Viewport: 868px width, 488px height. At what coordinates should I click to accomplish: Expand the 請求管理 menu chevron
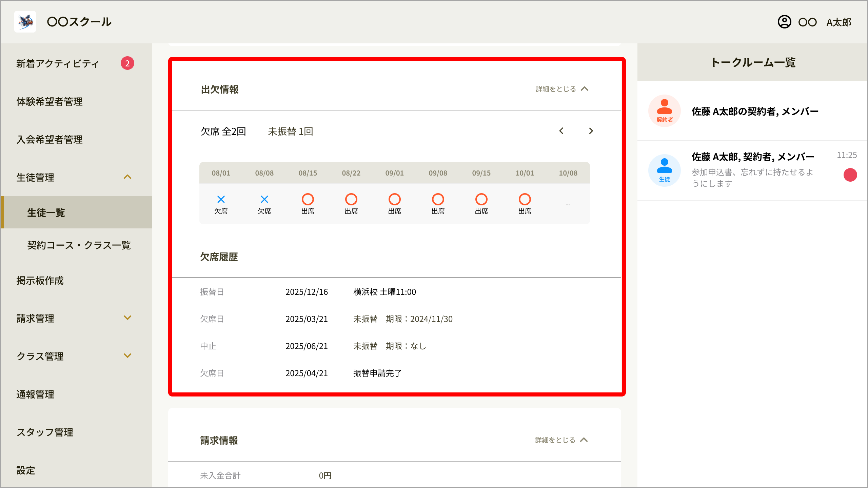click(x=127, y=318)
